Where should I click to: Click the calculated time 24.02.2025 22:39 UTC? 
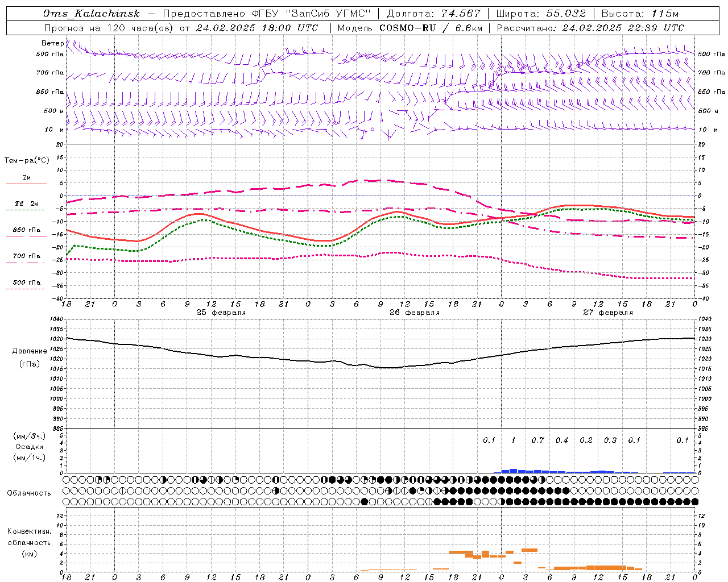(623, 28)
